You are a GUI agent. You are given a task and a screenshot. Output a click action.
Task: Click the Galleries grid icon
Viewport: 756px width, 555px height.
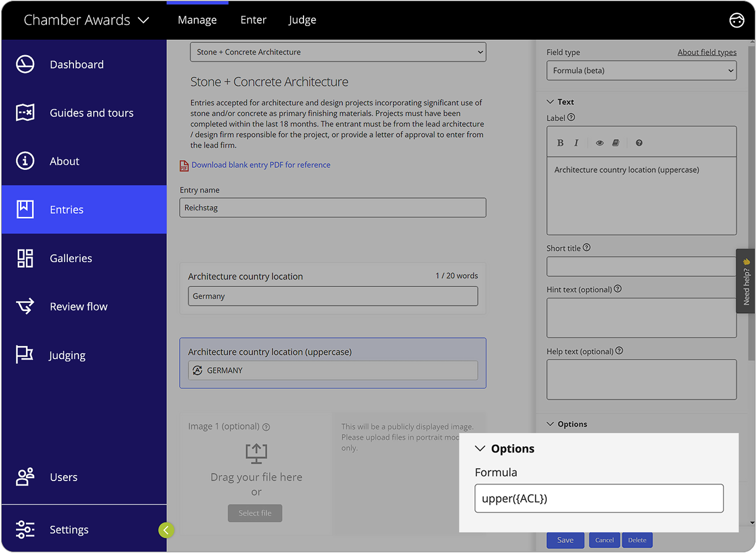24,258
